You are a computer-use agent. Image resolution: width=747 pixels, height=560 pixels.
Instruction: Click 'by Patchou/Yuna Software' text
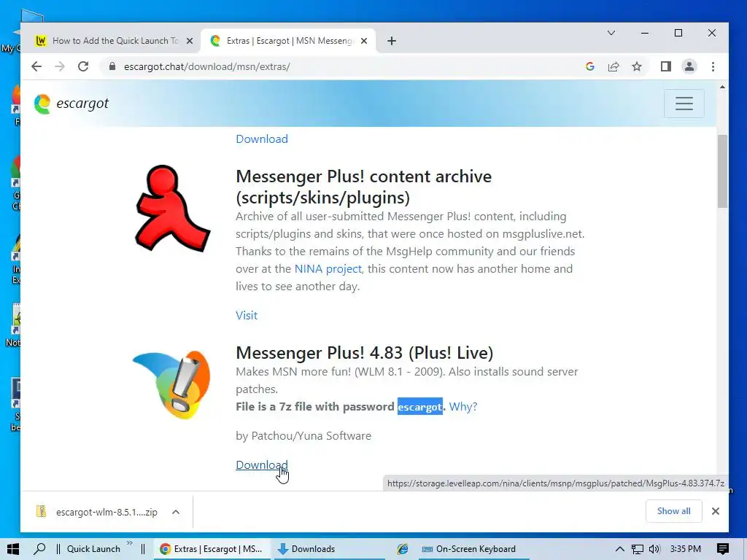[303, 436]
